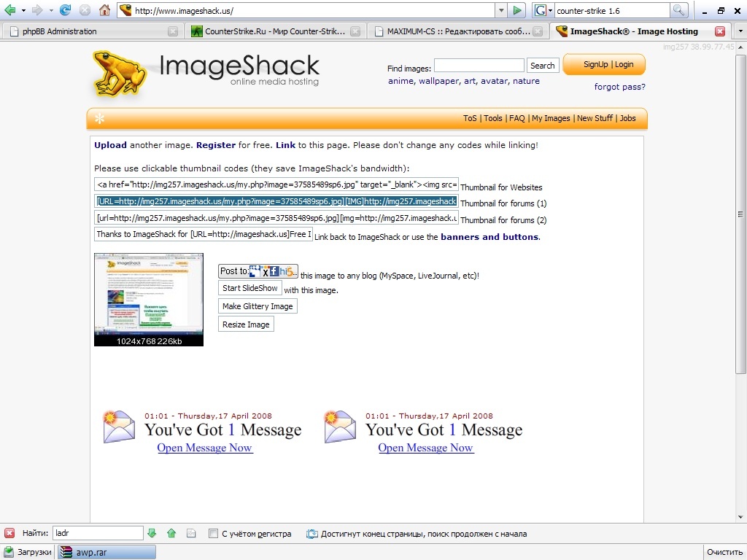Viewport: 747px width, 560px height.
Task: Open the tab list dropdown arrow
Action: (740, 31)
